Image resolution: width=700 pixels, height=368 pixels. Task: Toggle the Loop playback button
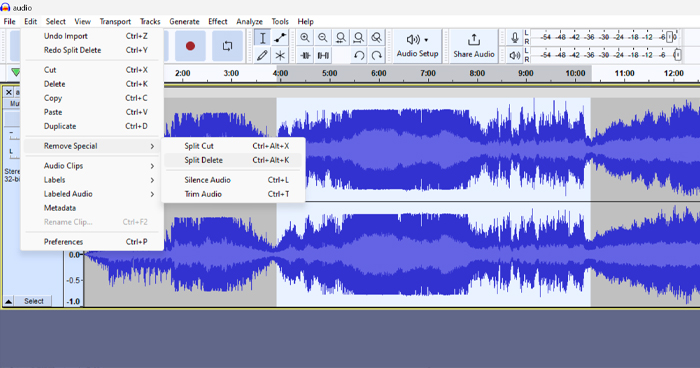point(227,46)
